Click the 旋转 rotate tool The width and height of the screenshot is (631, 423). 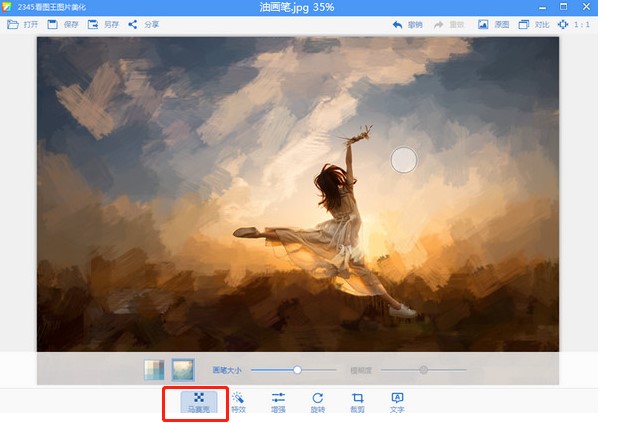tap(317, 402)
